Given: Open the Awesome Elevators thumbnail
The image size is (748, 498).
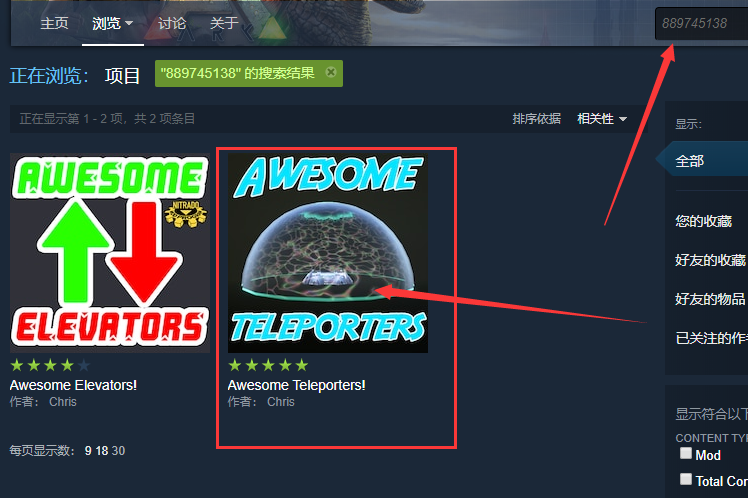Looking at the screenshot, I should click(110, 253).
